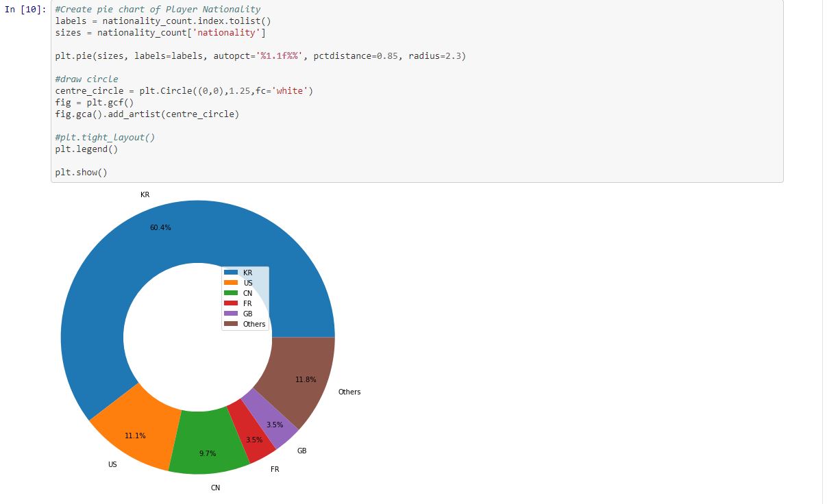Image resolution: width=827 pixels, height=504 pixels.
Task: Click the plt.pie code line
Action: tap(260, 56)
